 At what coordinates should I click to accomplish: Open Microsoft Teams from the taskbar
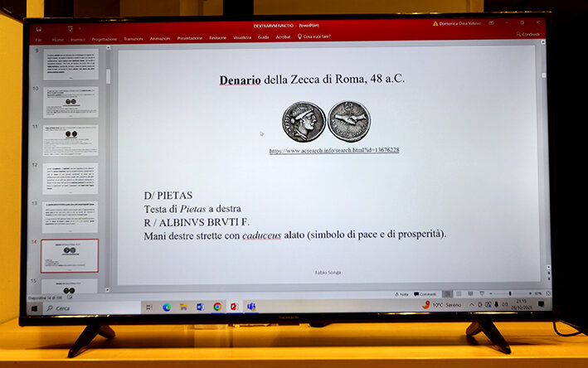[251, 307]
